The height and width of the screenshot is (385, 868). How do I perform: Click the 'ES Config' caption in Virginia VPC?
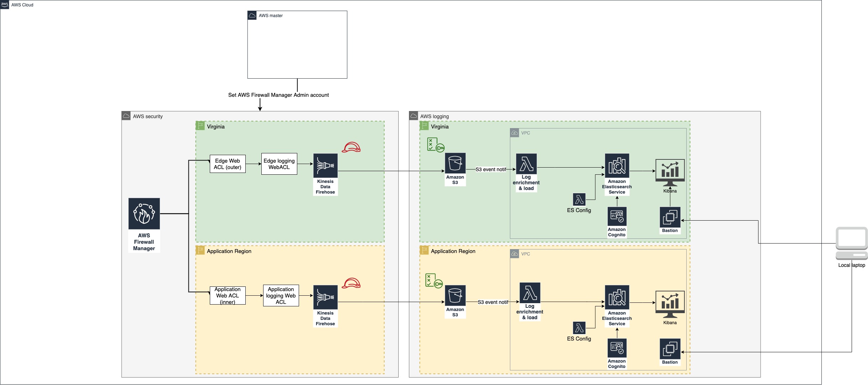579,210
